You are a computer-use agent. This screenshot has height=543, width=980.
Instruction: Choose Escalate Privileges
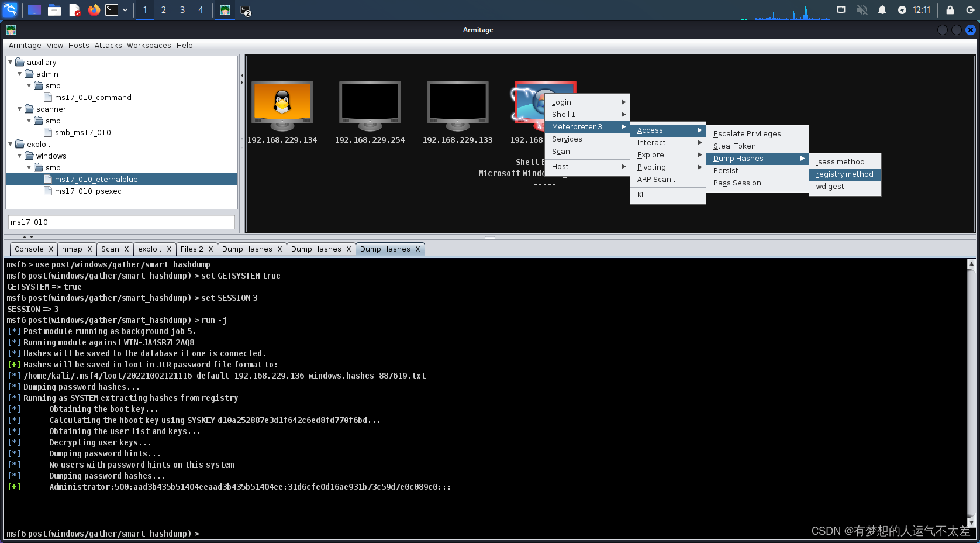coord(757,134)
